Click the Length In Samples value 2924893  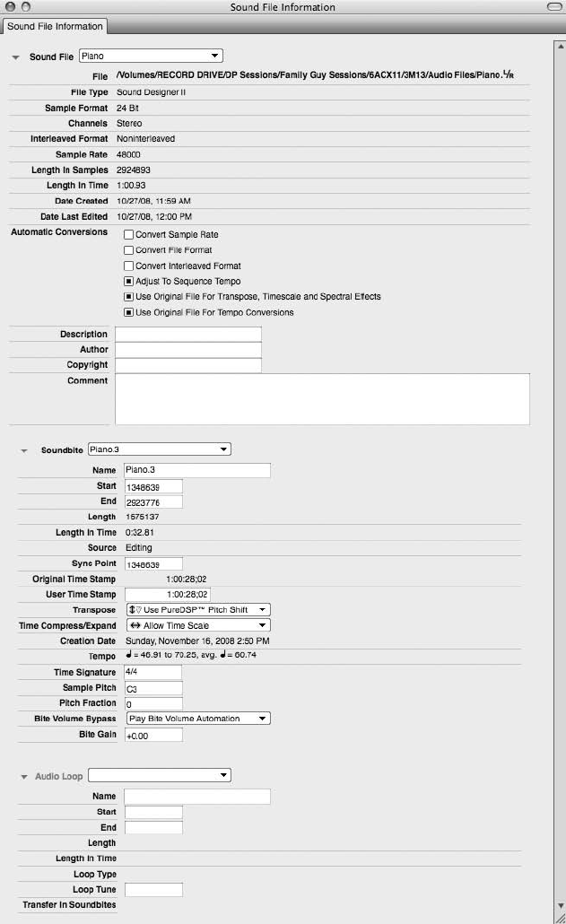click(134, 170)
